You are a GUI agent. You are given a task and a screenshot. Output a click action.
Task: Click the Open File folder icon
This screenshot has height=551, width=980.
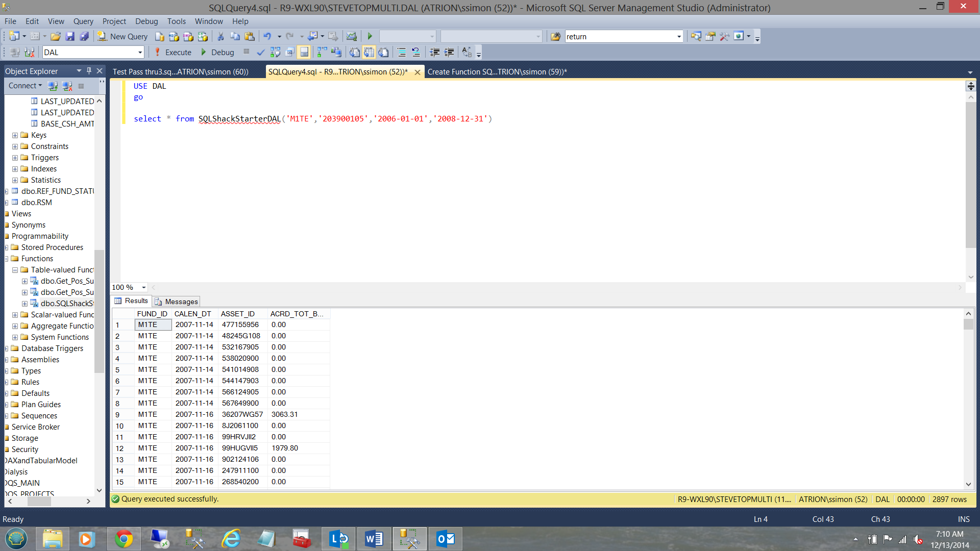click(x=56, y=36)
